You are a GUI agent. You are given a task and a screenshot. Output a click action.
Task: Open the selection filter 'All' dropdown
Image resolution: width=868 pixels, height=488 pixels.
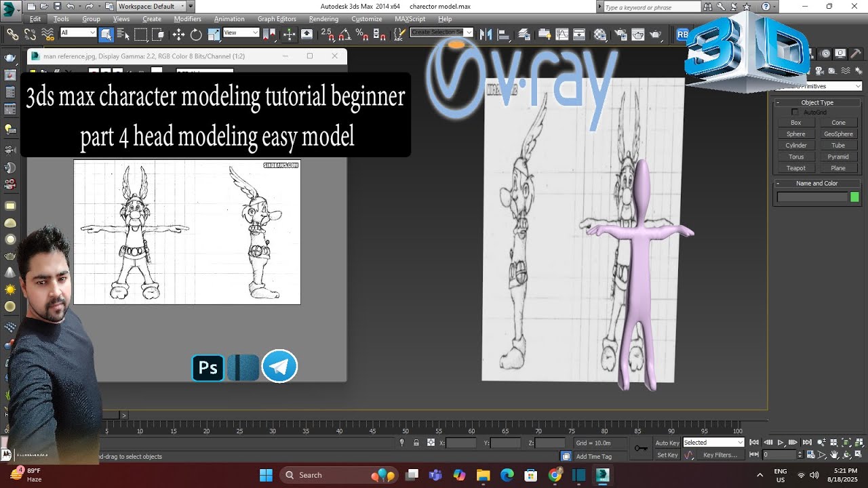[x=78, y=33]
